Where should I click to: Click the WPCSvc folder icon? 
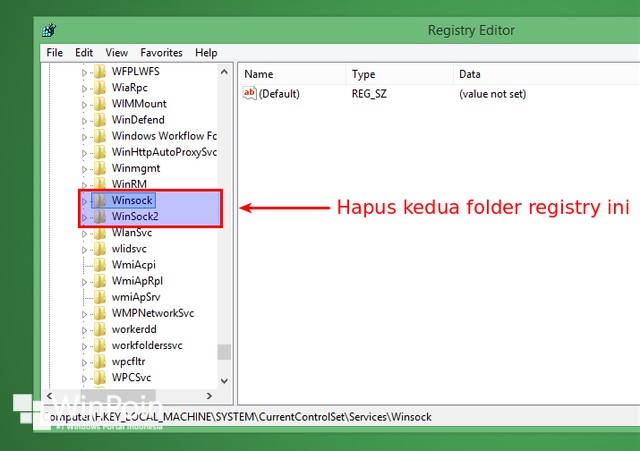pos(100,378)
